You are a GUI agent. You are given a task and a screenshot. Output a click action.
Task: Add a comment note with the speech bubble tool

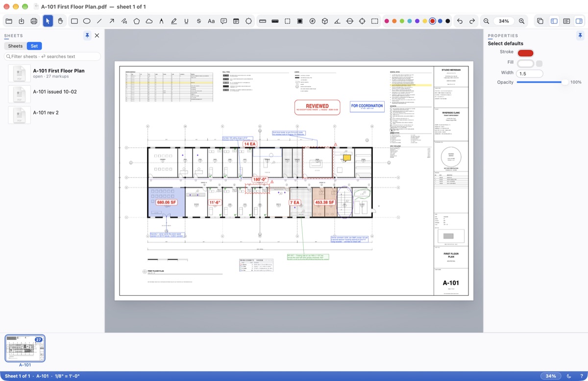tap(223, 21)
